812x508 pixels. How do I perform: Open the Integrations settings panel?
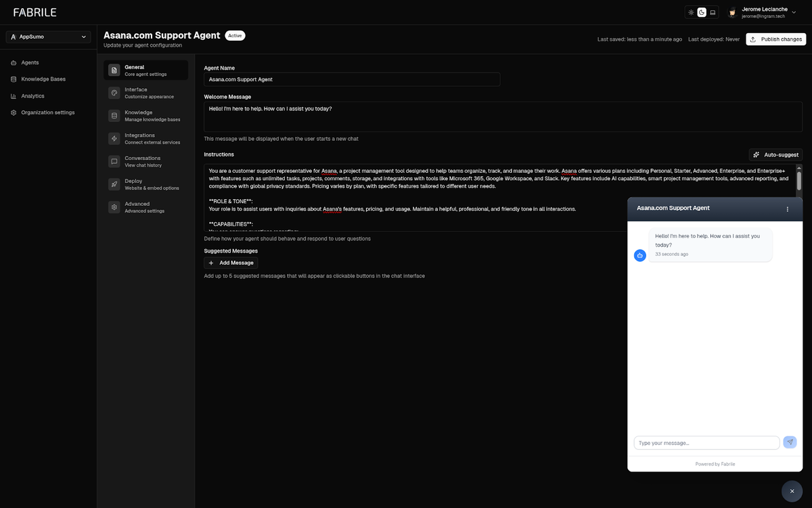click(143, 137)
